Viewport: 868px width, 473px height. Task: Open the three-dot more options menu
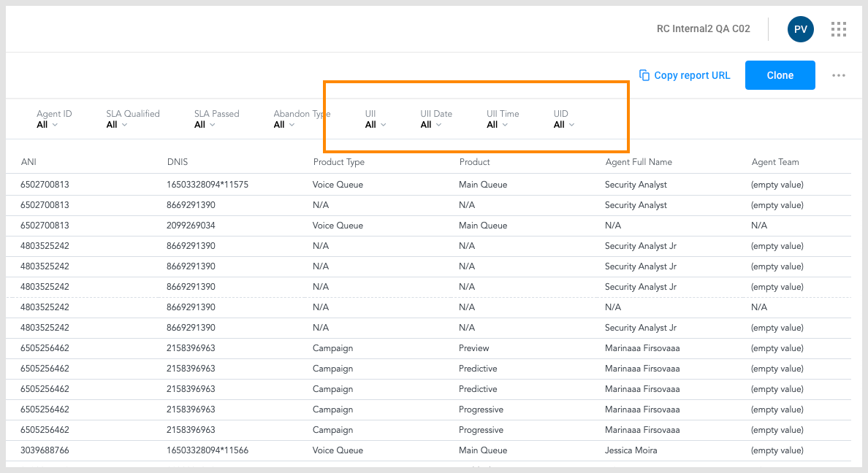(x=838, y=75)
